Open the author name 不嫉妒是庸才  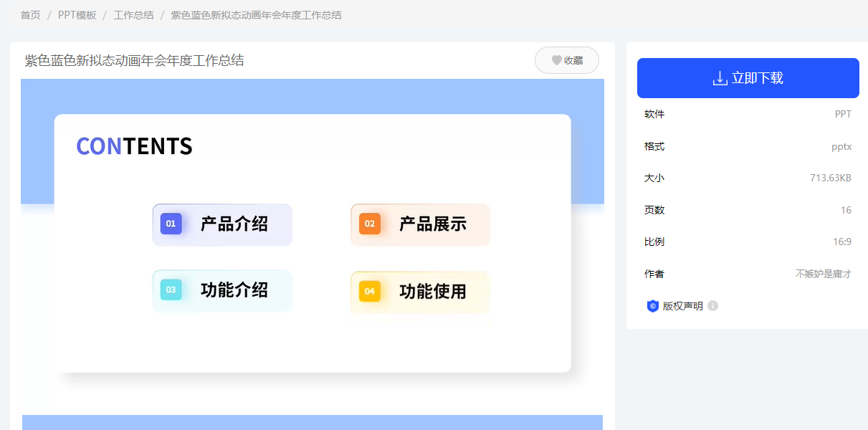tap(824, 274)
